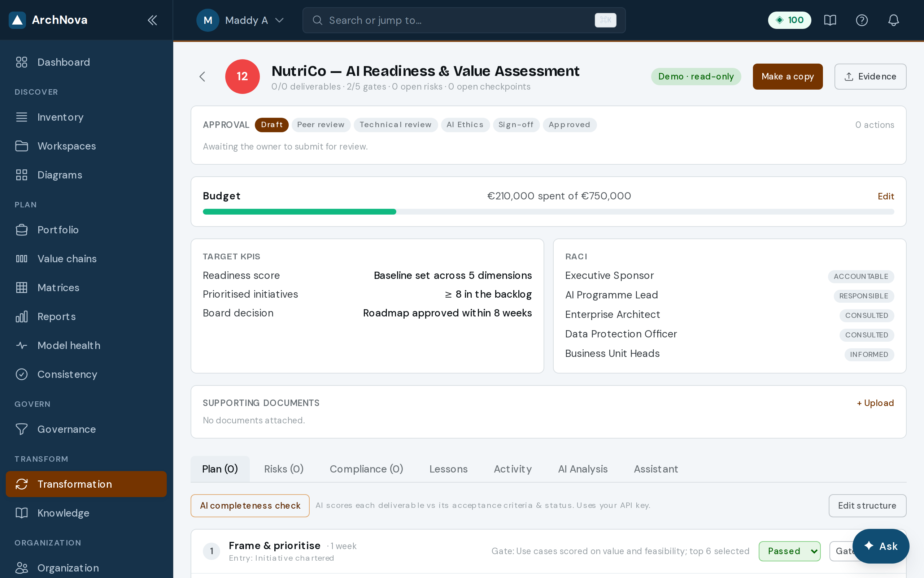Screen dimensions: 924x578
Task: Click the ArchNova logo icon
Action: tap(17, 20)
